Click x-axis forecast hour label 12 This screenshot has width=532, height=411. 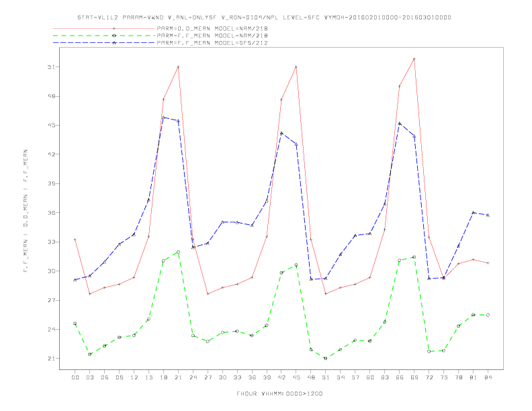pyautogui.click(x=134, y=377)
